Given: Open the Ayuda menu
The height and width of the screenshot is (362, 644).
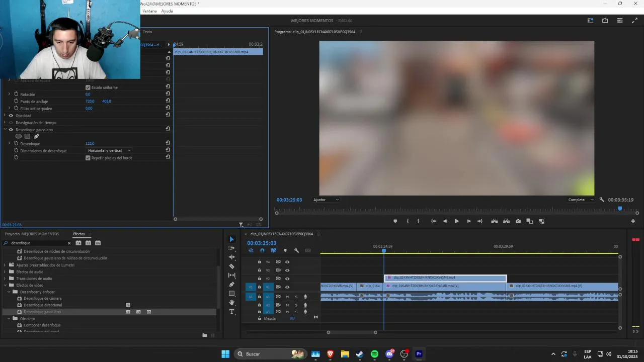Looking at the screenshot, I should tap(167, 11).
